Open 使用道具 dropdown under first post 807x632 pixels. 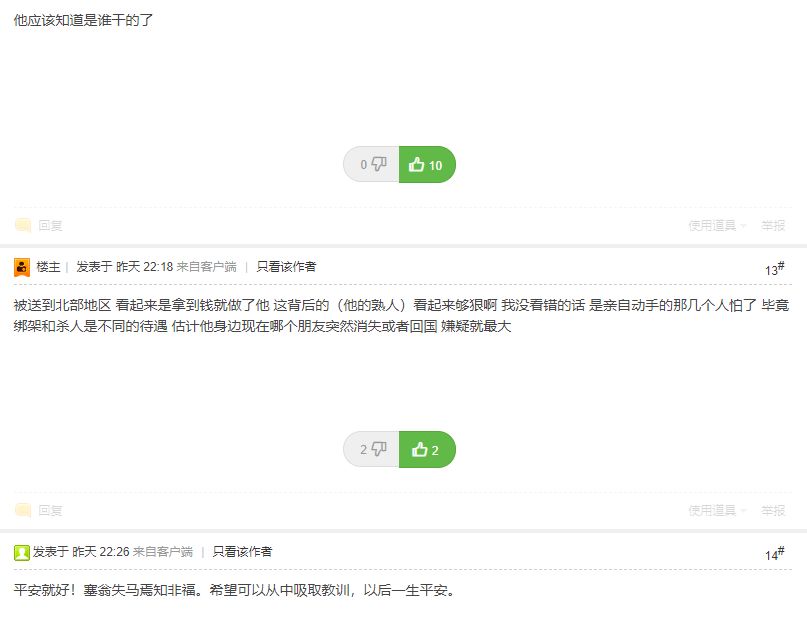pyautogui.click(x=717, y=225)
